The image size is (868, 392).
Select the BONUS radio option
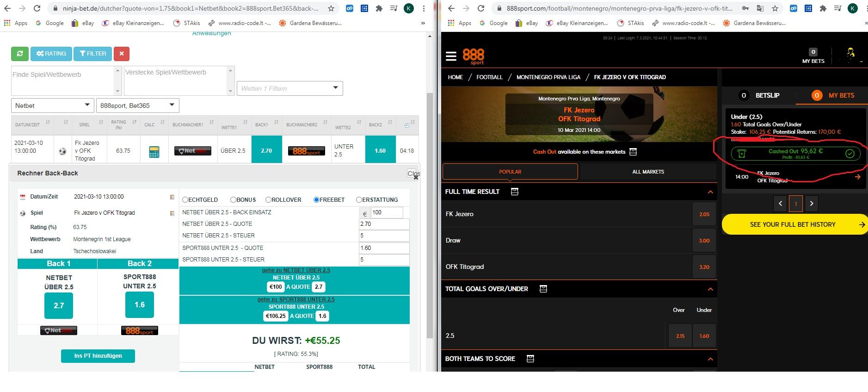pyautogui.click(x=233, y=200)
